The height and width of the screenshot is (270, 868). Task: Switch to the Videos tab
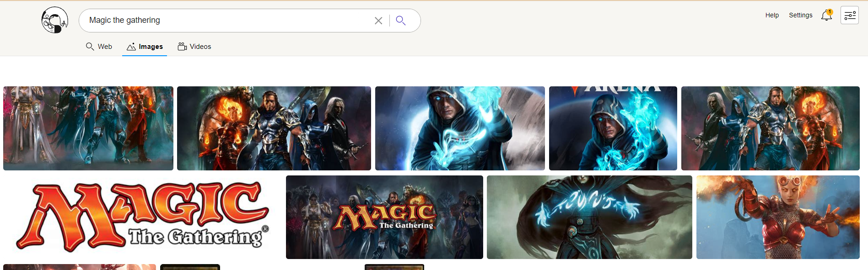point(194,47)
